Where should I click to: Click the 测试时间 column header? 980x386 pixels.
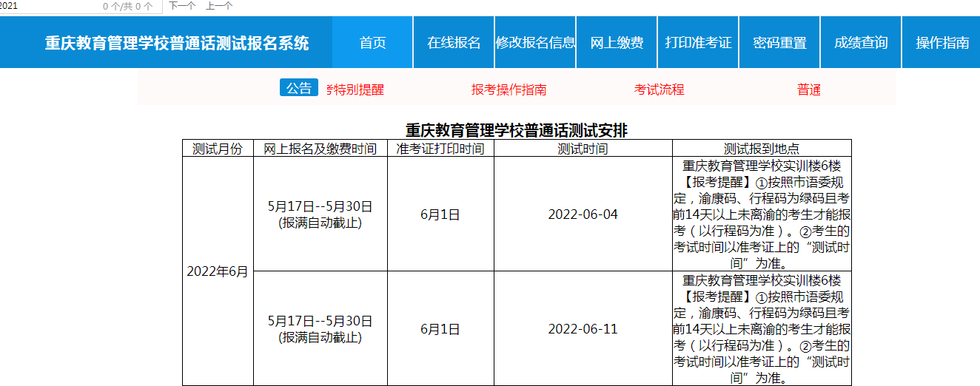tap(583, 148)
